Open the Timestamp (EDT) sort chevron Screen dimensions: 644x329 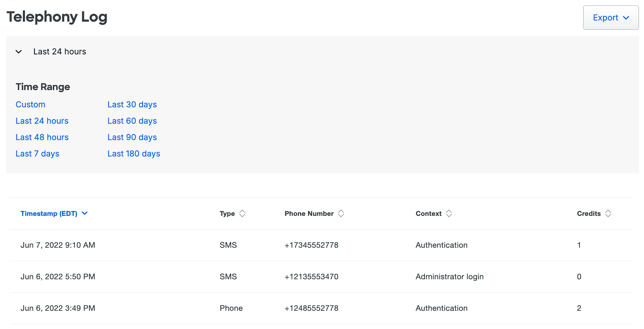tap(85, 214)
